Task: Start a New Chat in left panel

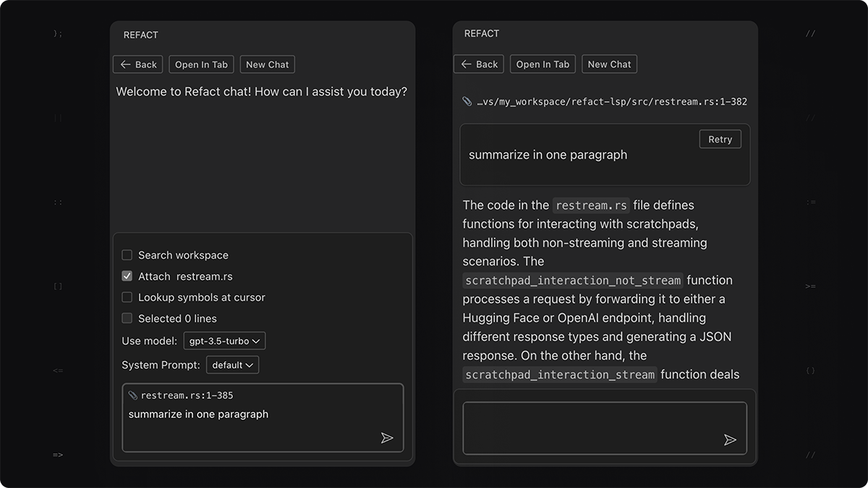Action: click(x=267, y=64)
